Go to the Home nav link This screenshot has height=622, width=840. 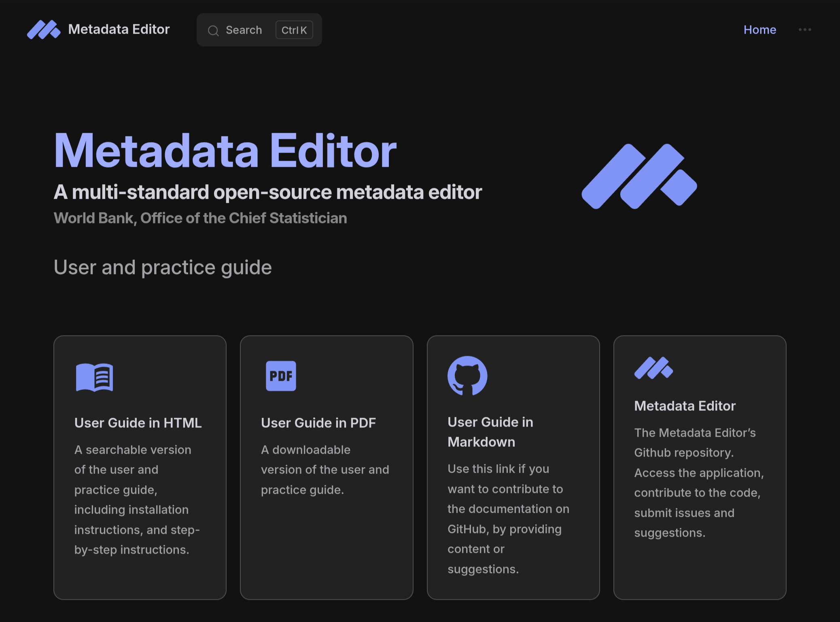759,30
